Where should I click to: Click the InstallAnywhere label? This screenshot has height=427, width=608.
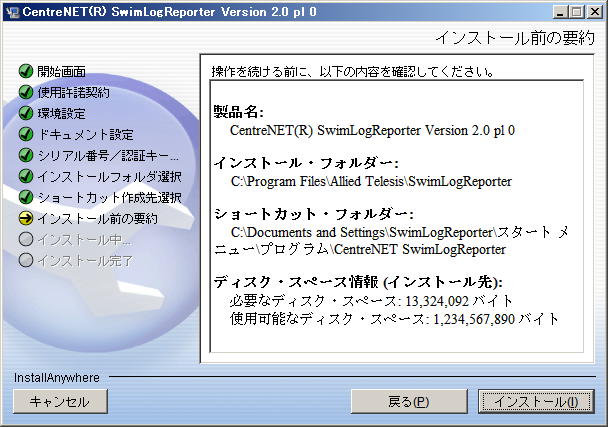click(x=57, y=377)
